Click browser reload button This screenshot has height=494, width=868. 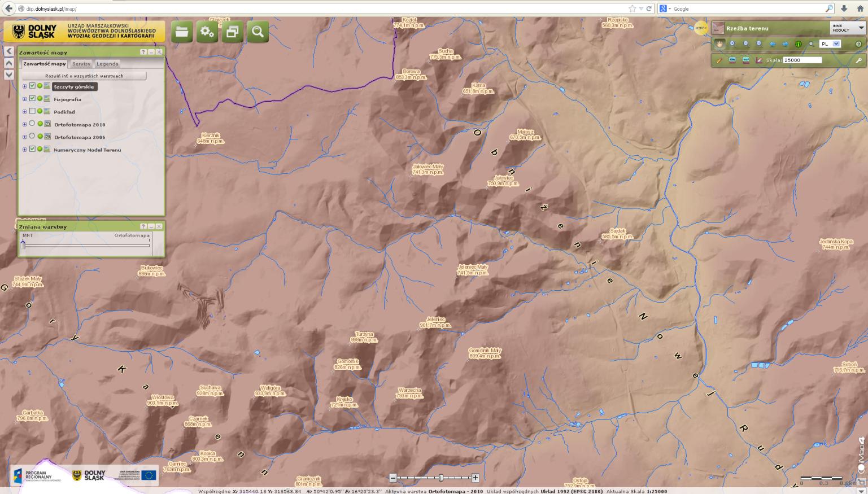(649, 8)
